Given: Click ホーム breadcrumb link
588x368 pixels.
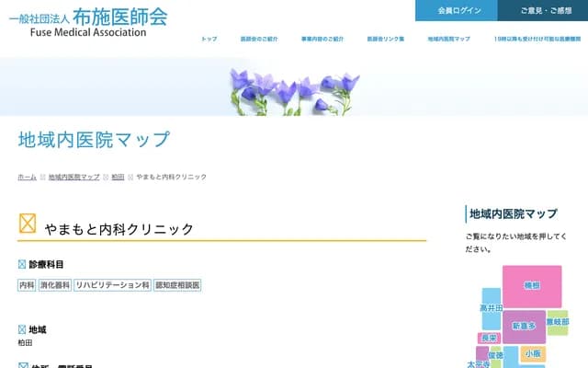Looking at the screenshot, I should click(28, 177).
